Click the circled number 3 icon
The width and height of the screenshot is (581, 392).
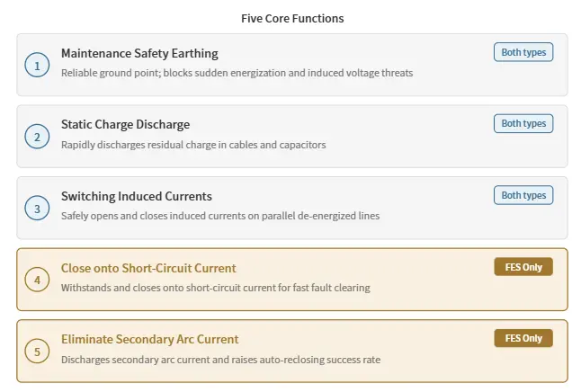(x=37, y=209)
